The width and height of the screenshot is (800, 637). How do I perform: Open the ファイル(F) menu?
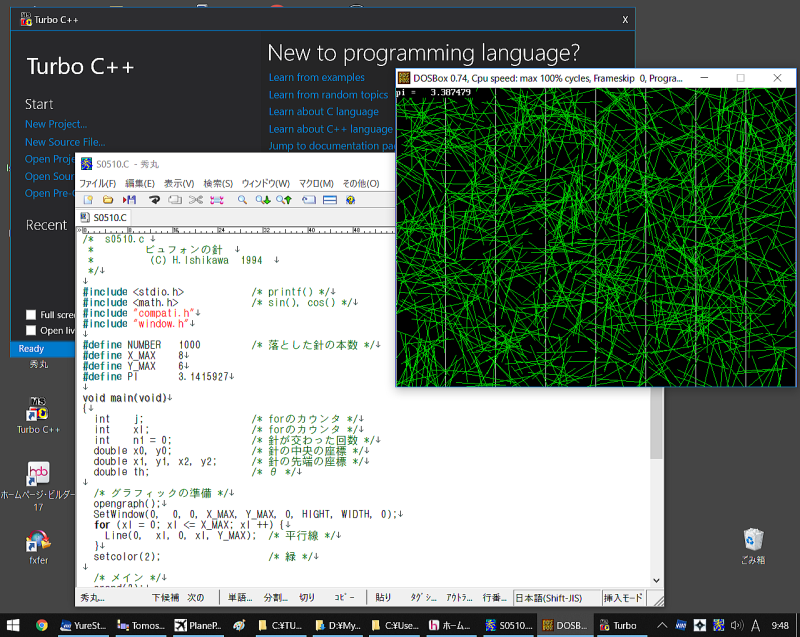[x=97, y=184]
